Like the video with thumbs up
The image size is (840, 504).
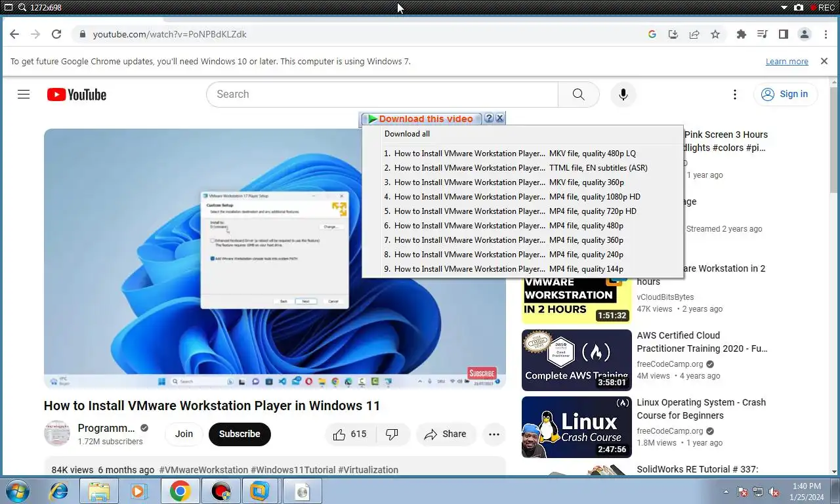point(350,434)
